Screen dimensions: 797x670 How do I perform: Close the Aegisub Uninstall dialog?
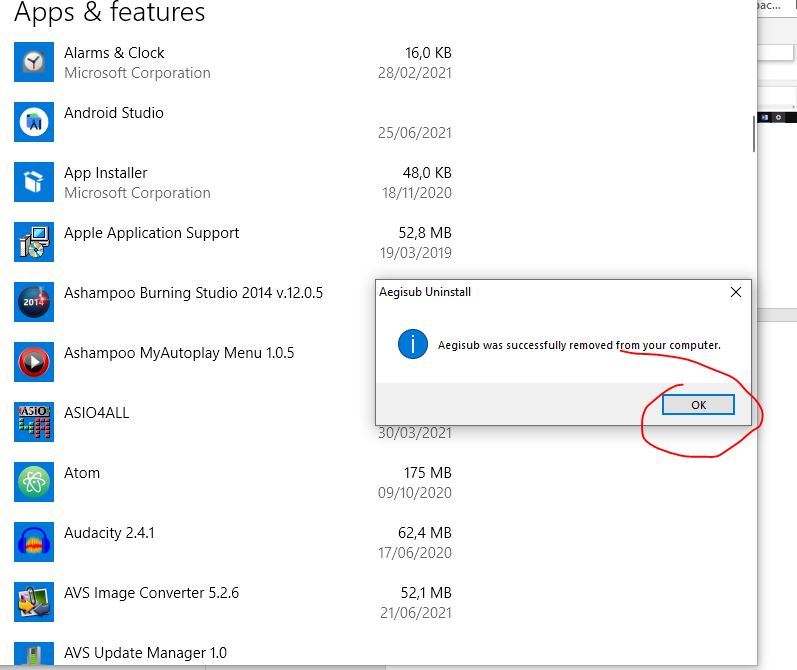(735, 292)
